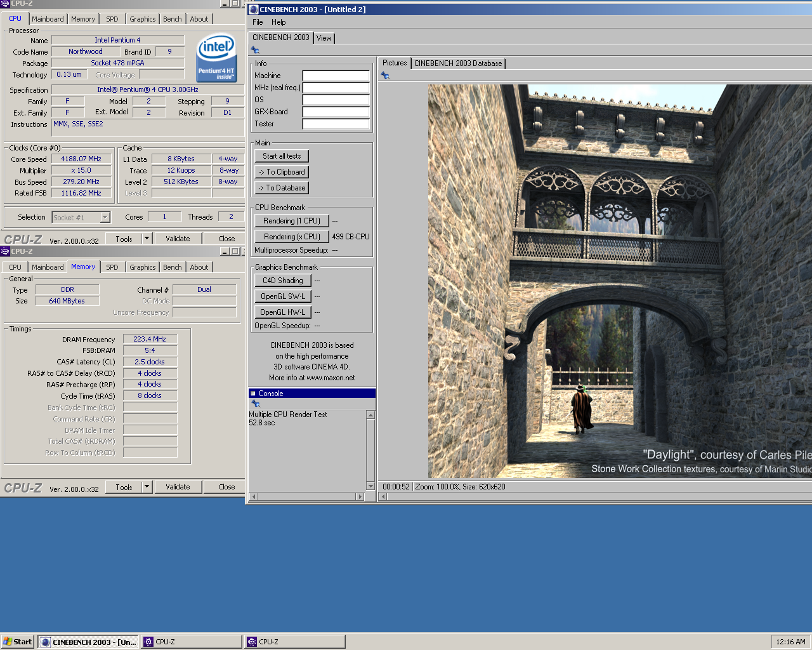The width and height of the screenshot is (812, 650).
Task: Click the pin icon under the CINEBENCH 2003 tab
Action: (255, 50)
